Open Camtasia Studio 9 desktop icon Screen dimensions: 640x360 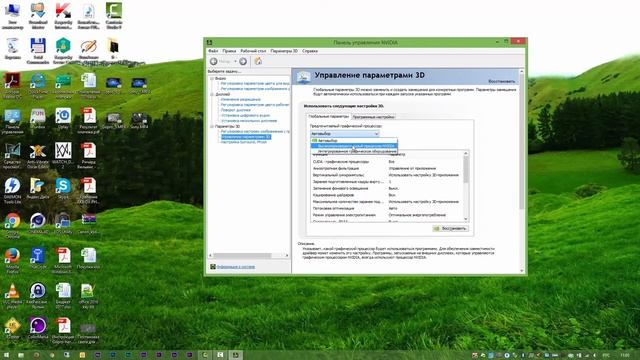(114, 16)
